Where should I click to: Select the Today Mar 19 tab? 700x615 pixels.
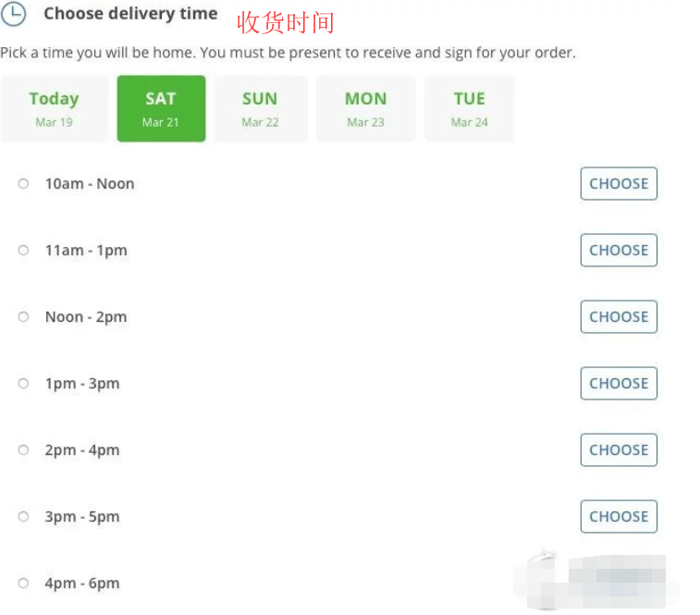pos(54,108)
